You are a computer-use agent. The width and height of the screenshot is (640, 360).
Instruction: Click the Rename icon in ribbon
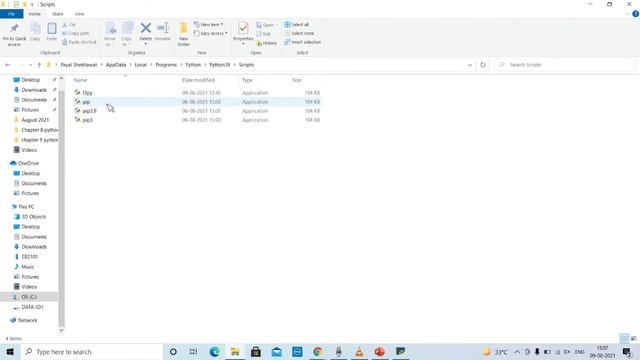click(x=163, y=28)
